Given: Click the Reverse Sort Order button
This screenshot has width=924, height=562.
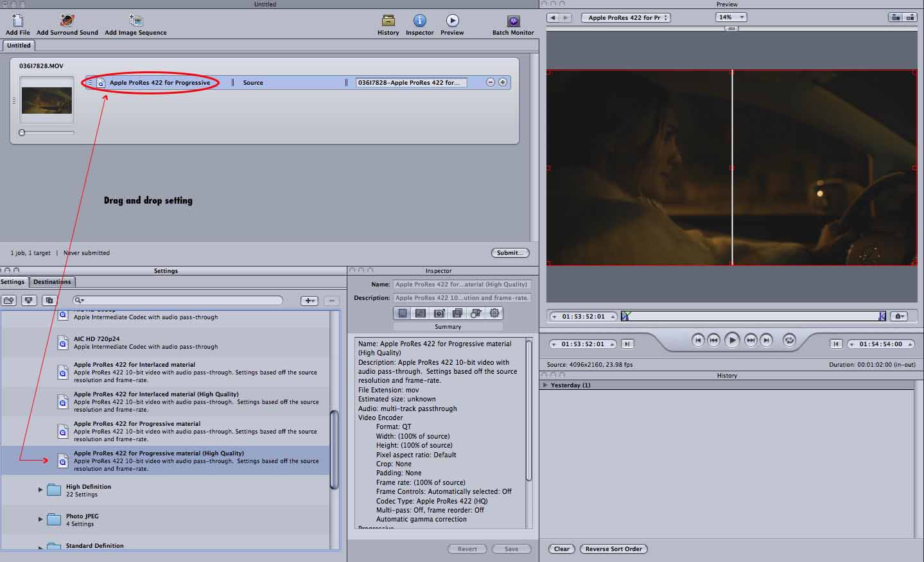Looking at the screenshot, I should point(613,549).
